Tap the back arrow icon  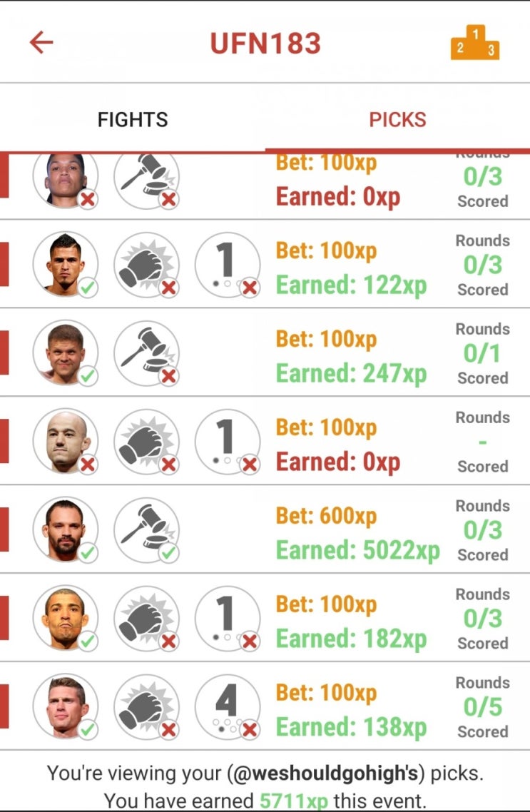tap(41, 43)
